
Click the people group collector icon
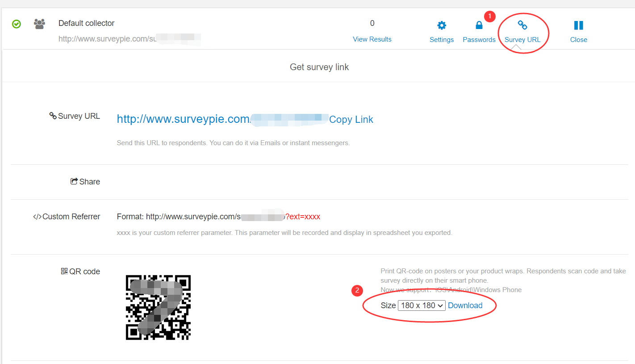[x=39, y=24]
